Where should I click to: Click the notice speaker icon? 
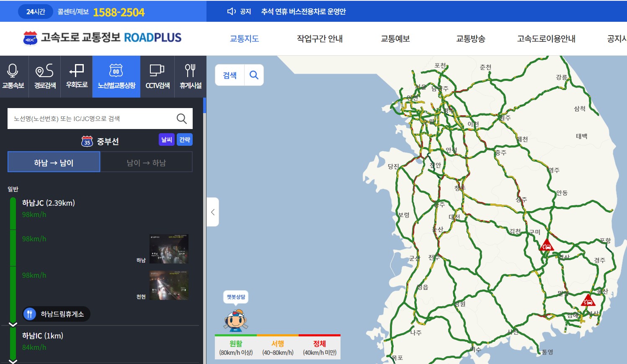tap(231, 11)
